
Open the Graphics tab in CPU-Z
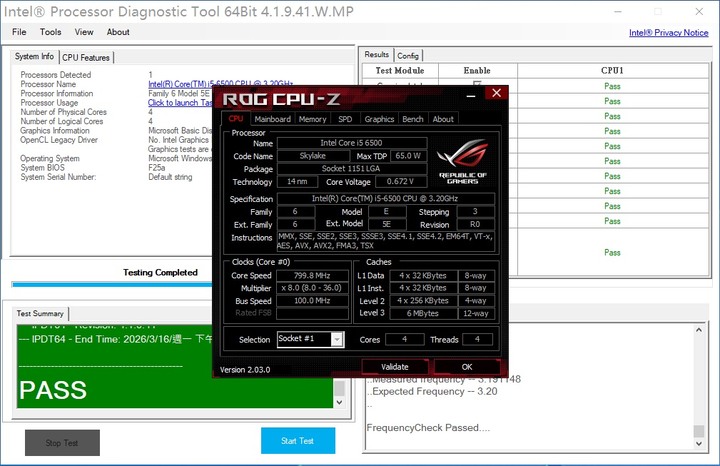pyautogui.click(x=379, y=119)
